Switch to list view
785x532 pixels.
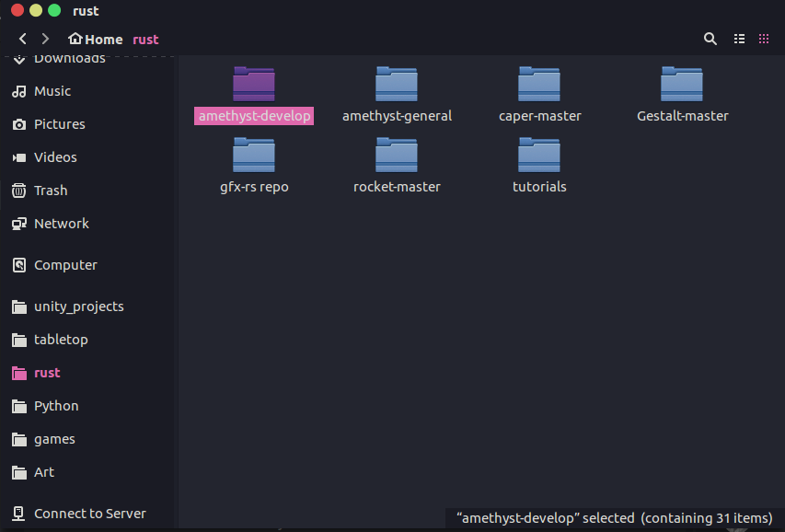[739, 40]
